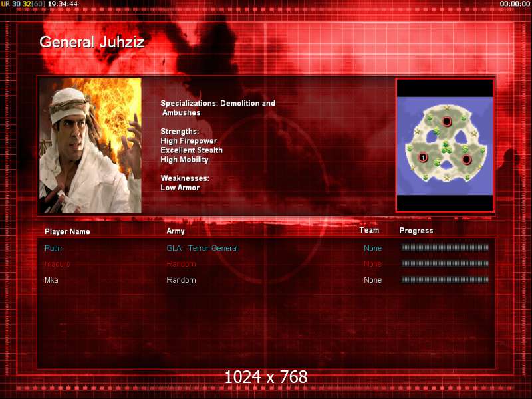Click the General Juhziz title text
The image size is (532, 399).
tap(92, 42)
